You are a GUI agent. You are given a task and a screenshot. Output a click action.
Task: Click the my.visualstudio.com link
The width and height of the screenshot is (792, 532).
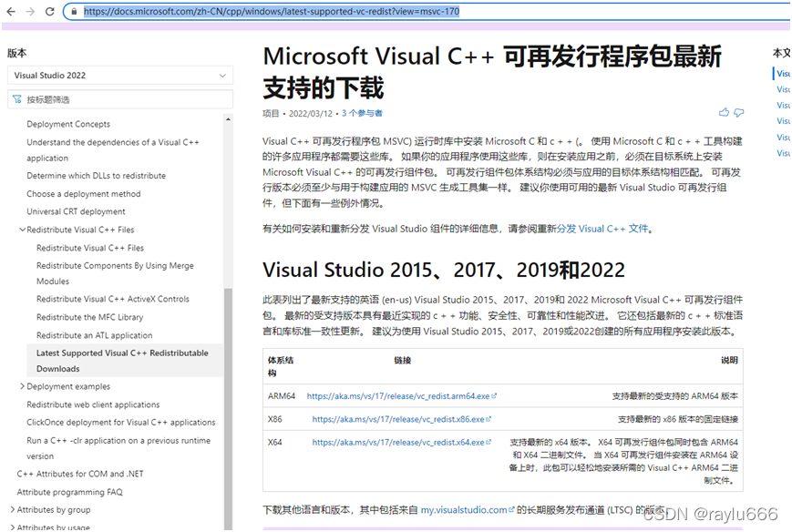tap(467, 510)
